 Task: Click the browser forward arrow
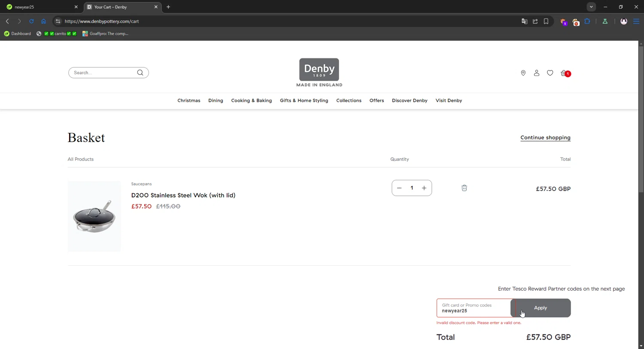pos(19,21)
